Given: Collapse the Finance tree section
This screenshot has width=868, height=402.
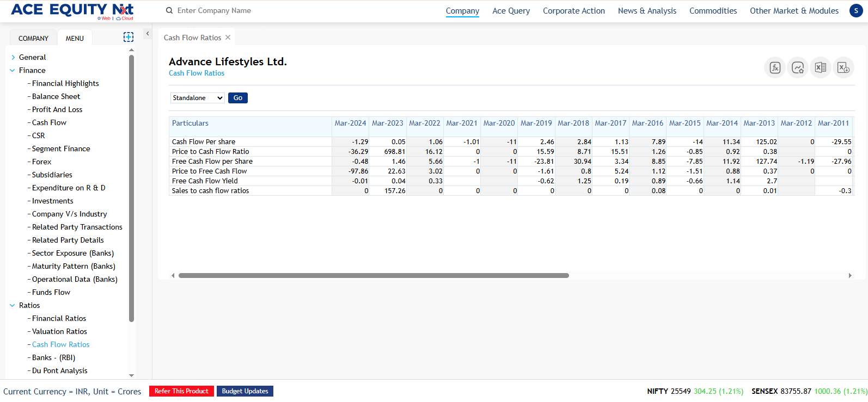Looking at the screenshot, I should coord(13,70).
